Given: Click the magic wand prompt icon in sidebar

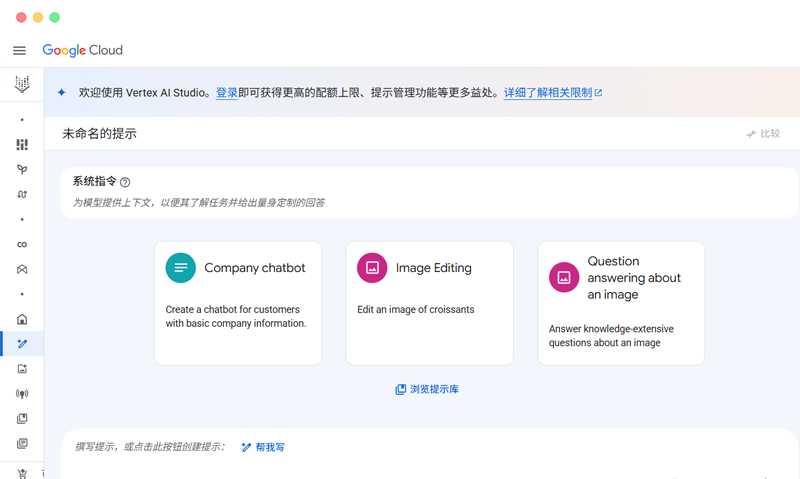Looking at the screenshot, I should click(x=22, y=344).
